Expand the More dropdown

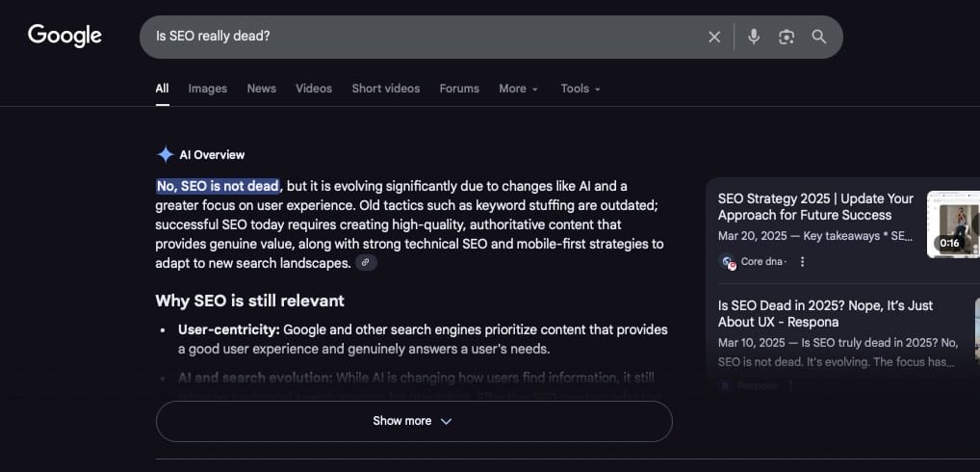[x=518, y=89]
